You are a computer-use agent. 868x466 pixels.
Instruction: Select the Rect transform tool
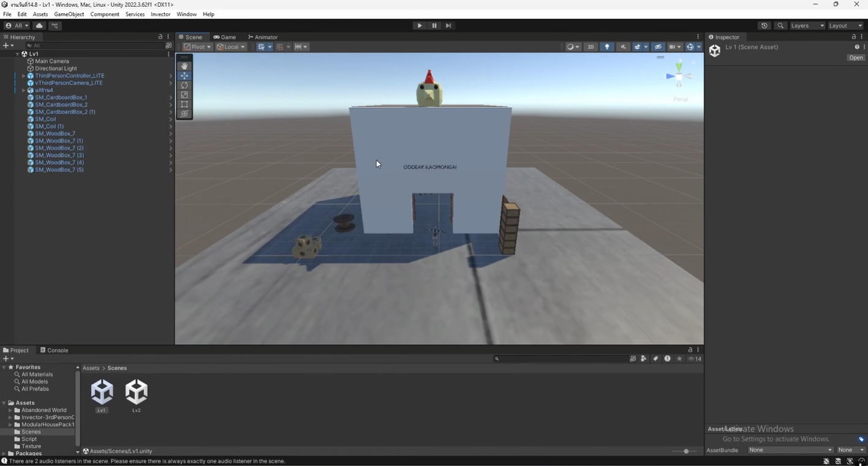tap(184, 105)
